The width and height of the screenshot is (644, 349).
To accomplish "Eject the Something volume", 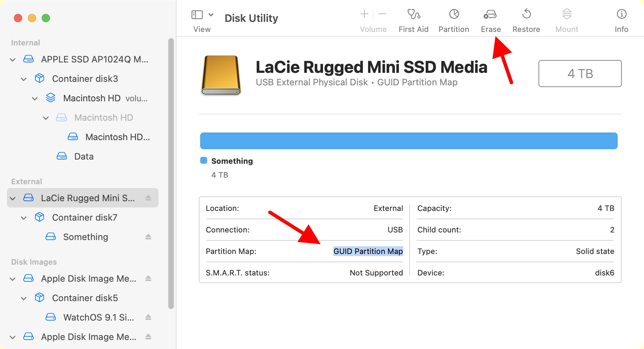I will click(x=148, y=237).
